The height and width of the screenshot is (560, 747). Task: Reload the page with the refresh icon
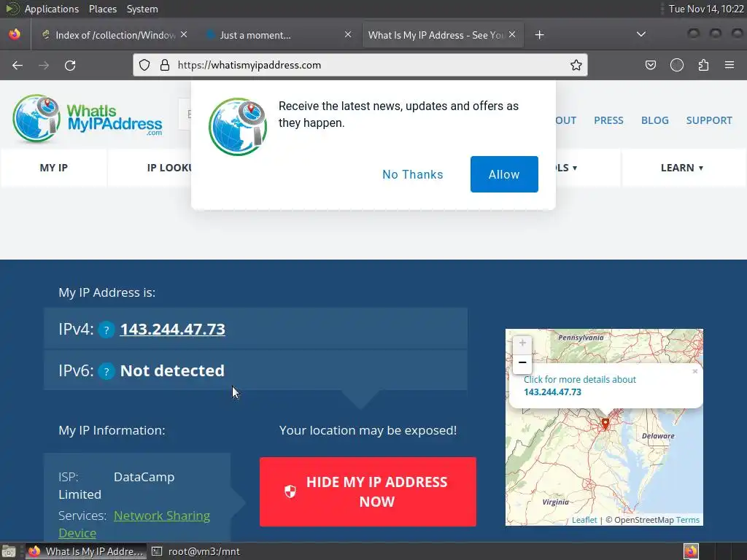(x=70, y=65)
